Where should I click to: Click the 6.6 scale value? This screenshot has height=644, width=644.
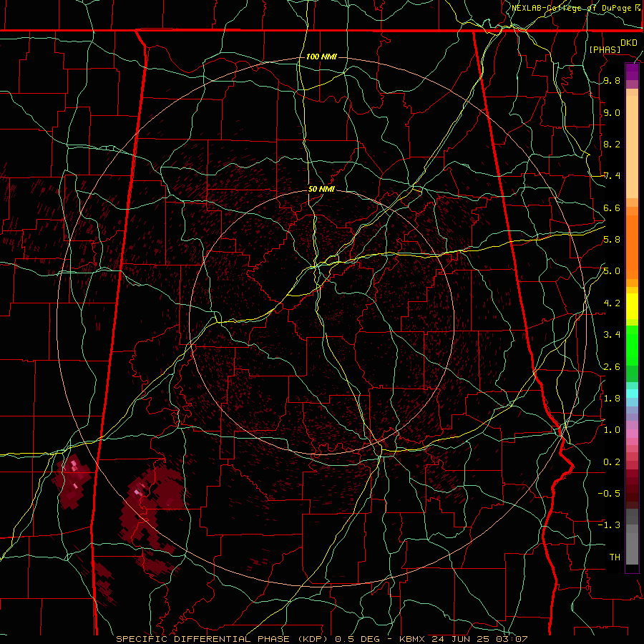click(612, 208)
